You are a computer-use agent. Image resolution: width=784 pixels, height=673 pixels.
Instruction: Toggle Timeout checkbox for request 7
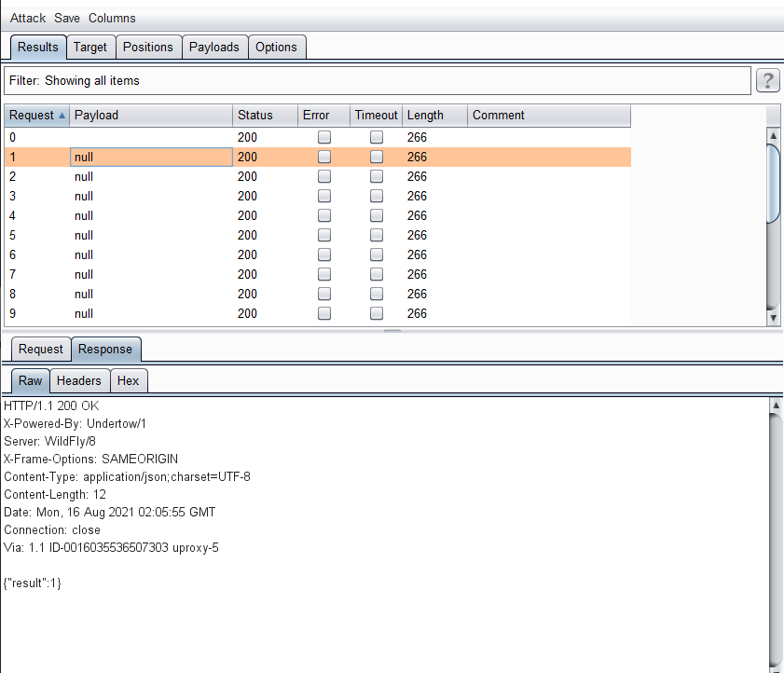pos(377,274)
